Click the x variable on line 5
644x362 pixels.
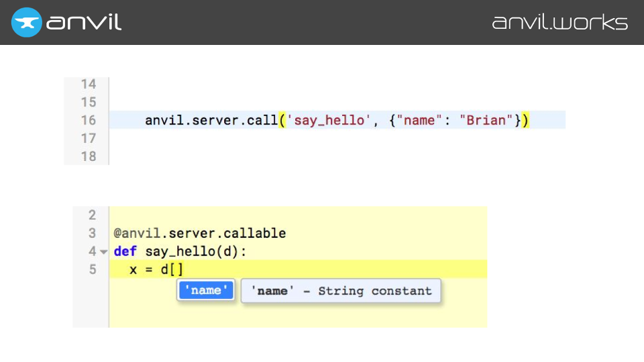133,269
